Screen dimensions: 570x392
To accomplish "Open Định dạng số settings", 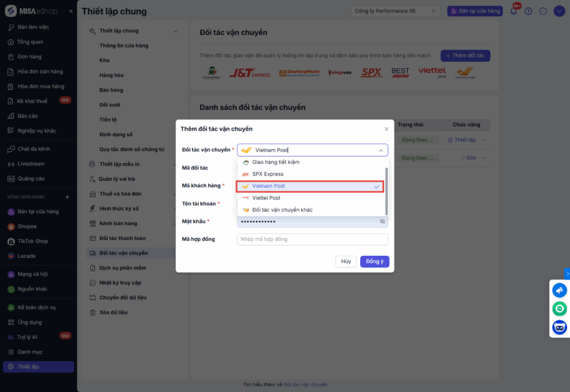I will (x=116, y=135).
